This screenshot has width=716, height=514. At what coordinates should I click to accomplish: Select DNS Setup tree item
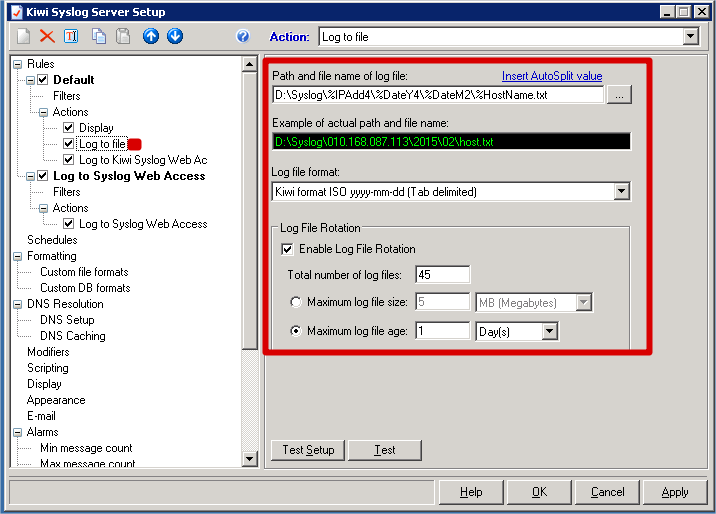click(67, 320)
